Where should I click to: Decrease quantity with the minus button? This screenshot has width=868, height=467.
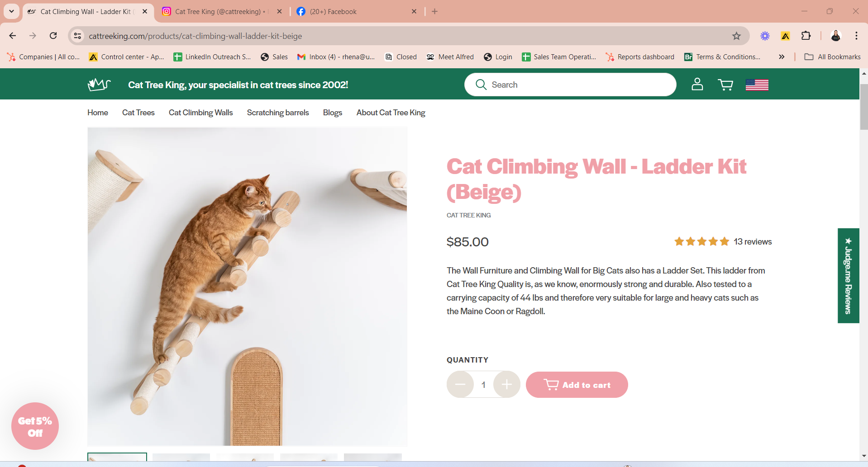460,385
